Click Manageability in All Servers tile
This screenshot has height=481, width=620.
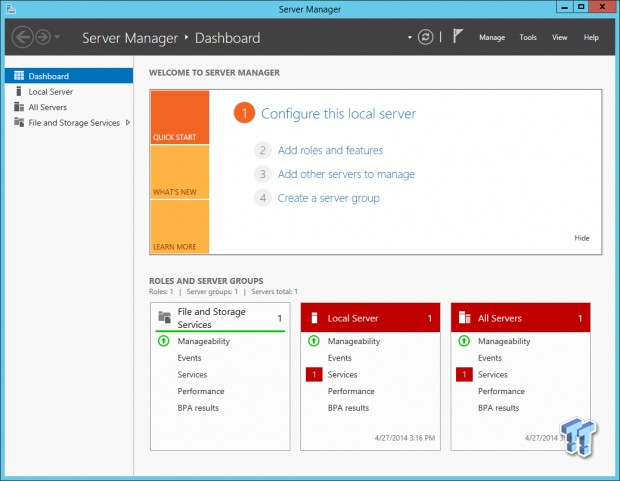pyautogui.click(x=504, y=341)
